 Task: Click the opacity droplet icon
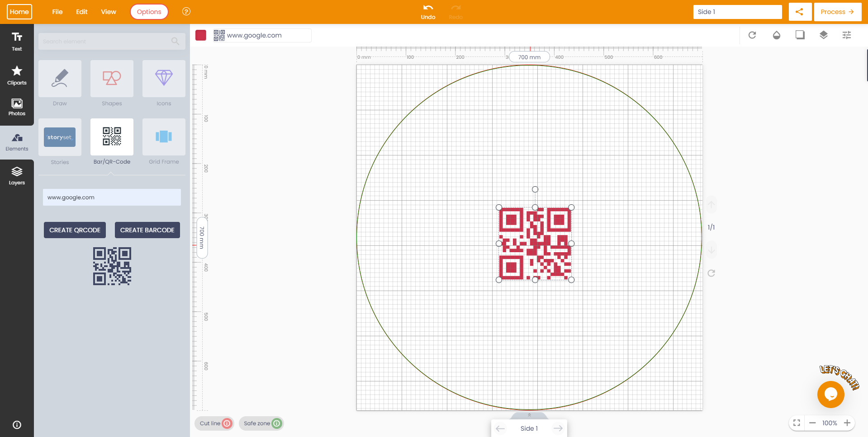tap(776, 35)
